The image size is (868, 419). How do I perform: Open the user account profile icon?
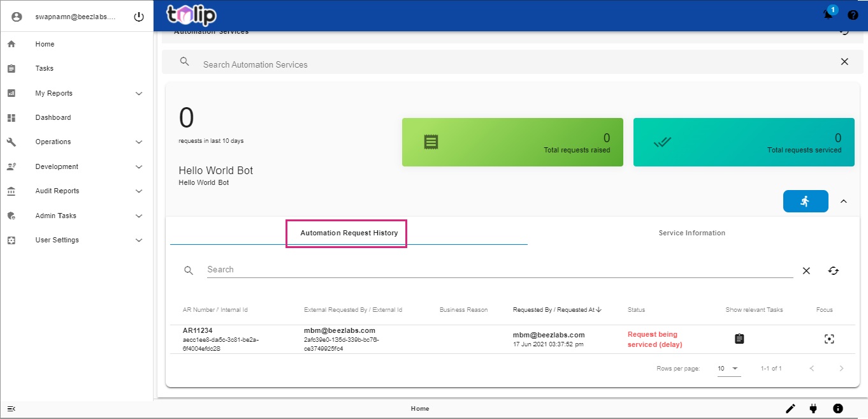[x=17, y=17]
